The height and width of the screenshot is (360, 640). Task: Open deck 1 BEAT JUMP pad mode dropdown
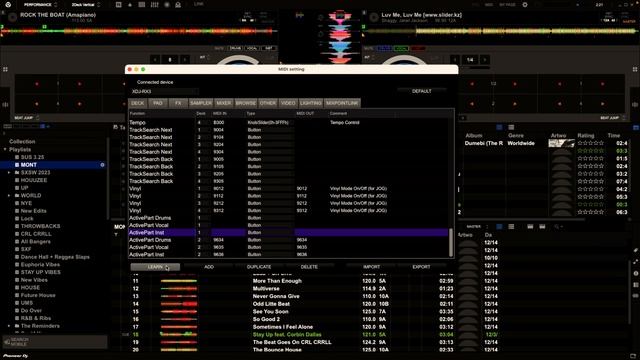coord(27,118)
